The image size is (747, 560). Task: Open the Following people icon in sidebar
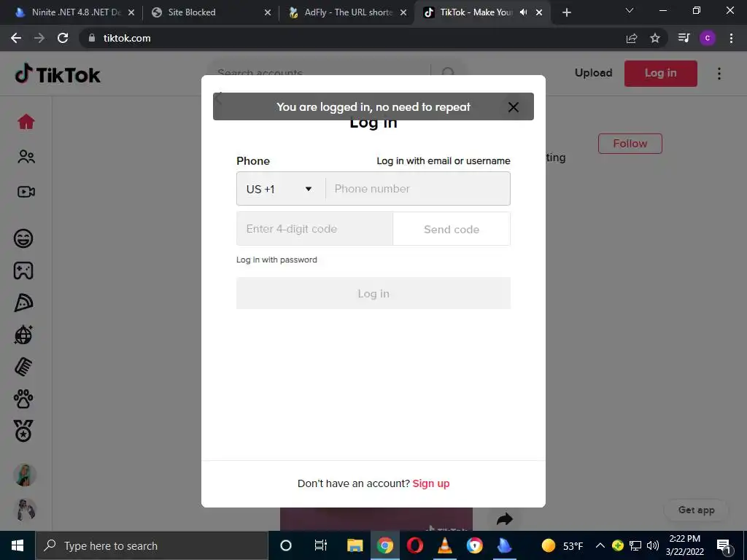tap(26, 157)
